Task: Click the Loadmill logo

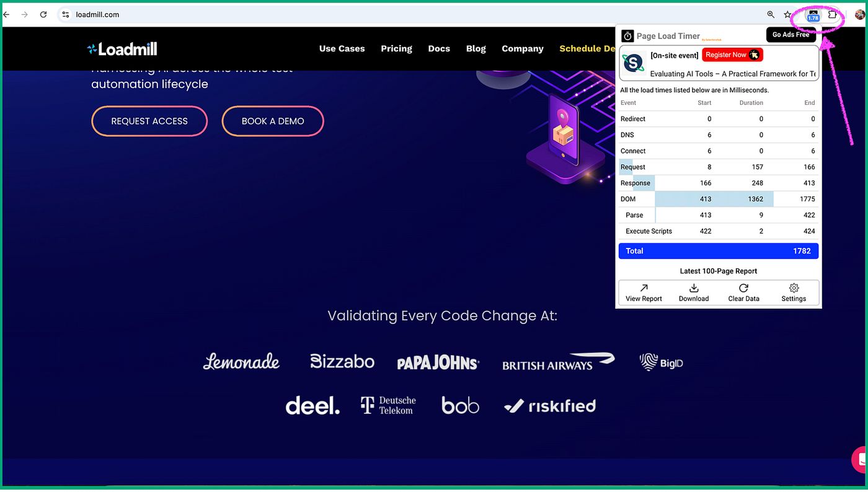Action: (122, 48)
